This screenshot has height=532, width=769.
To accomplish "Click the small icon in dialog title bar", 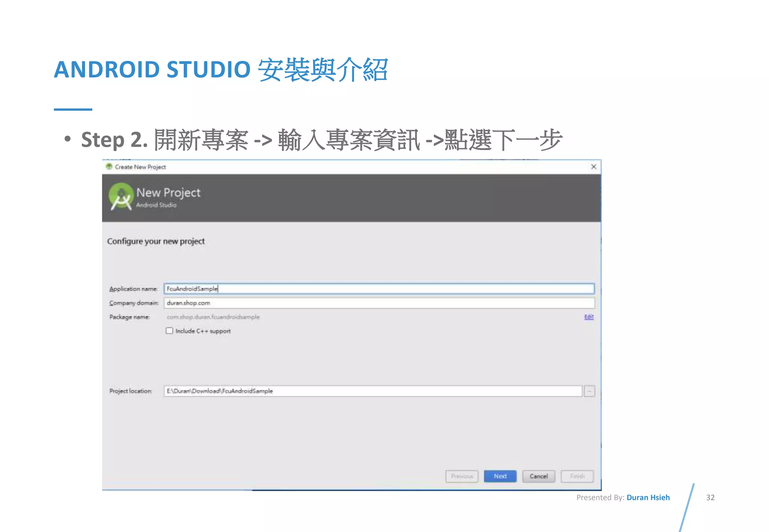I will 109,167.
